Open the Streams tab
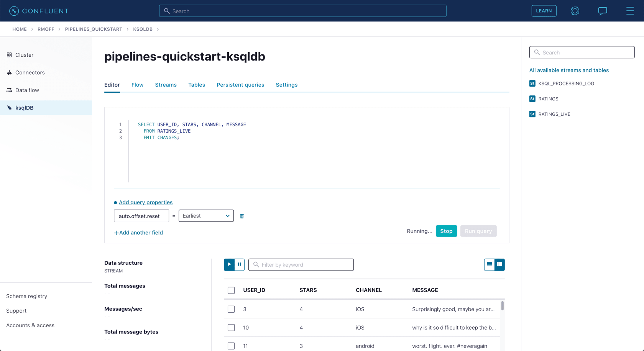Screen dimensions: 644x351 coord(166,85)
